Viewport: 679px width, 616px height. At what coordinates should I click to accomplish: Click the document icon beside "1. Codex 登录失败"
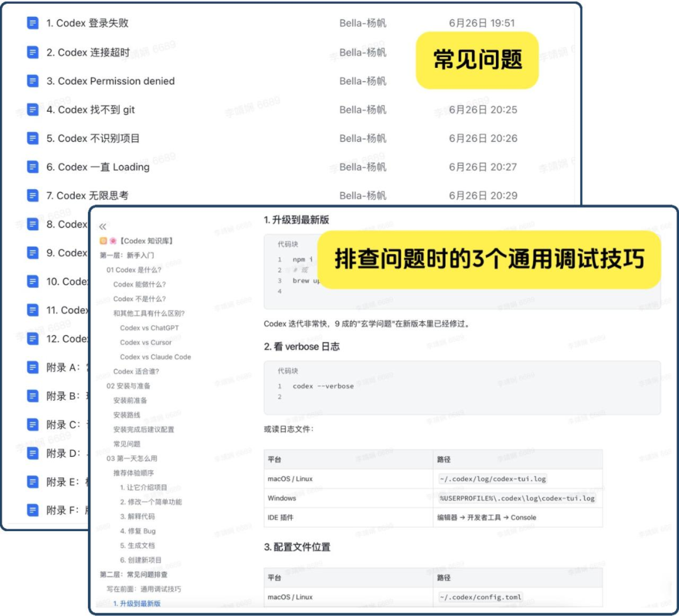coord(33,23)
